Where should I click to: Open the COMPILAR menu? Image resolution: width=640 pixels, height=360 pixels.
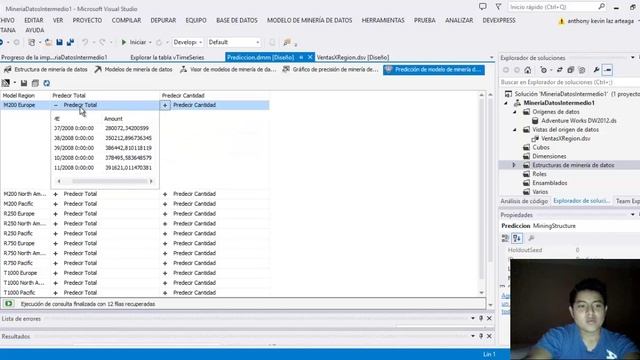coord(127,20)
